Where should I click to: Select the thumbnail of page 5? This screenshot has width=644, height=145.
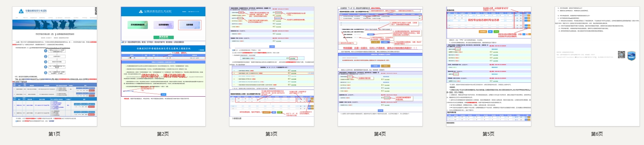pyautogui.click(x=489, y=66)
